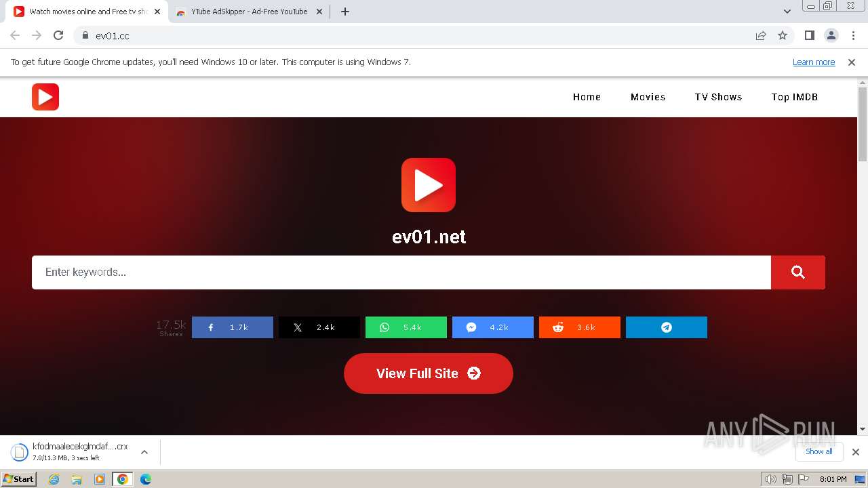The width and height of the screenshot is (868, 488).
Task: Click the share page icon in address bar
Action: 761,35
